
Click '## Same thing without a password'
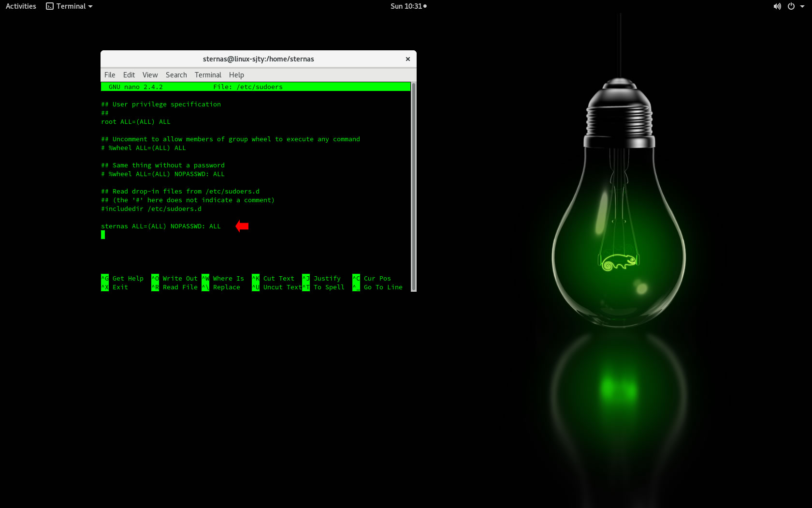pos(163,165)
